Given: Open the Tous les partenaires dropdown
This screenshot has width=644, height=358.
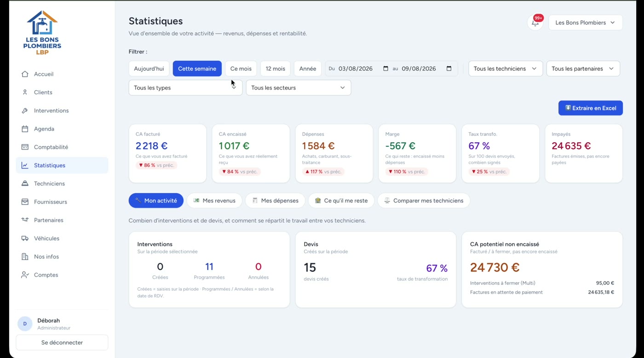Looking at the screenshot, I should pos(583,69).
